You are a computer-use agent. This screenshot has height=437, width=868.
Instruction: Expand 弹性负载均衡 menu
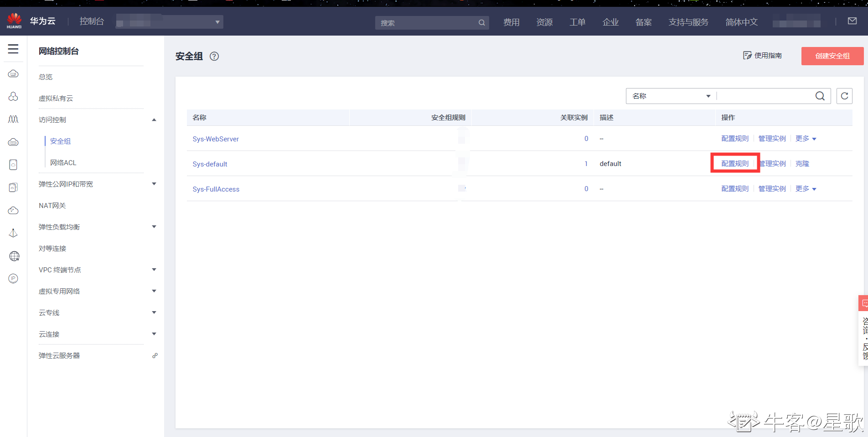pyautogui.click(x=154, y=227)
